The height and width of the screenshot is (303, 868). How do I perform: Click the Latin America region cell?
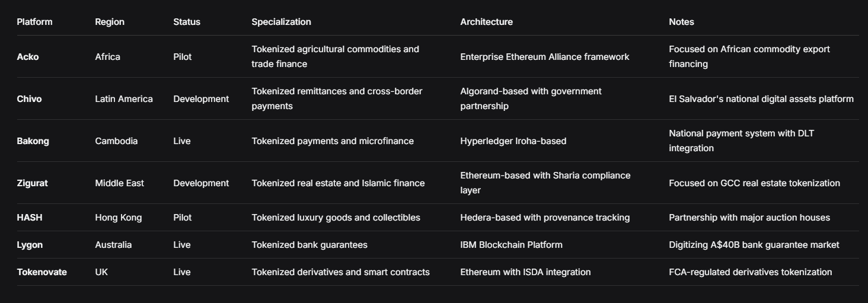(123, 99)
